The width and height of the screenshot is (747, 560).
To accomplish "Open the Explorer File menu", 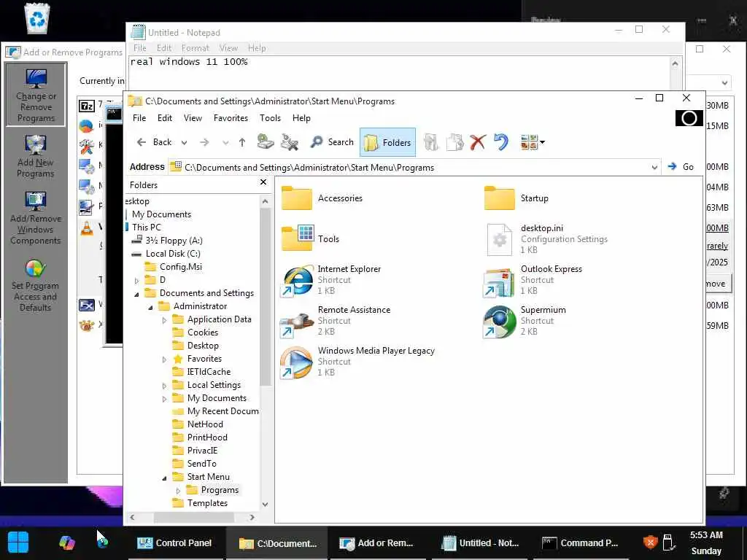I will point(139,118).
